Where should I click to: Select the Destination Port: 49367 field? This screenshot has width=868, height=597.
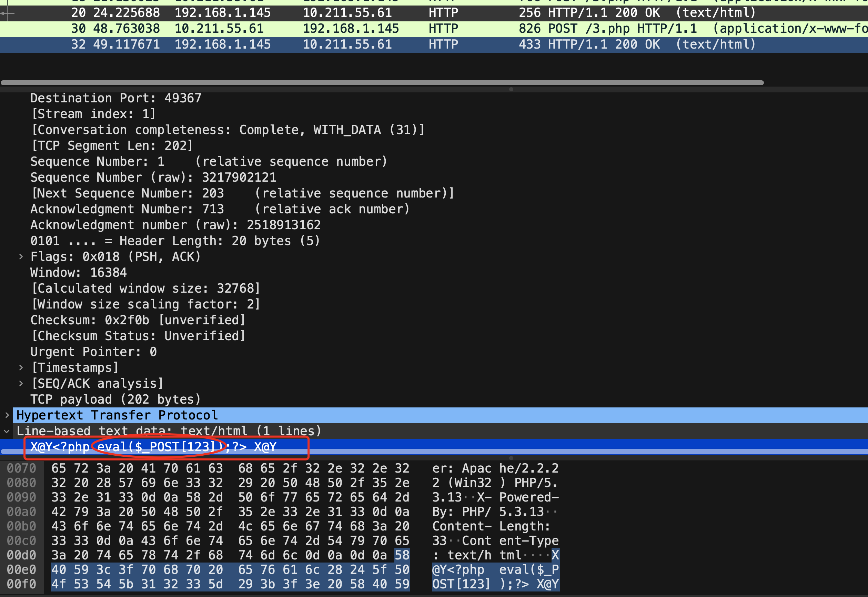116,98
